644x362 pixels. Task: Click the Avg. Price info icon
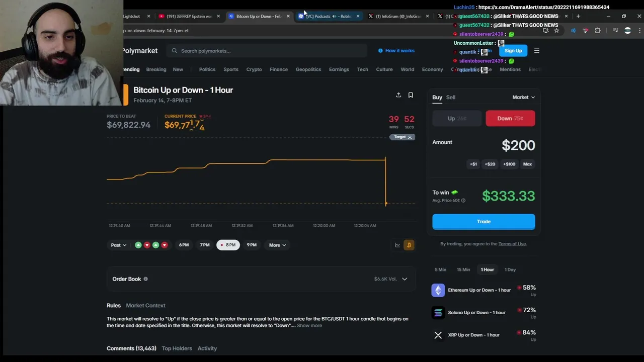(463, 201)
